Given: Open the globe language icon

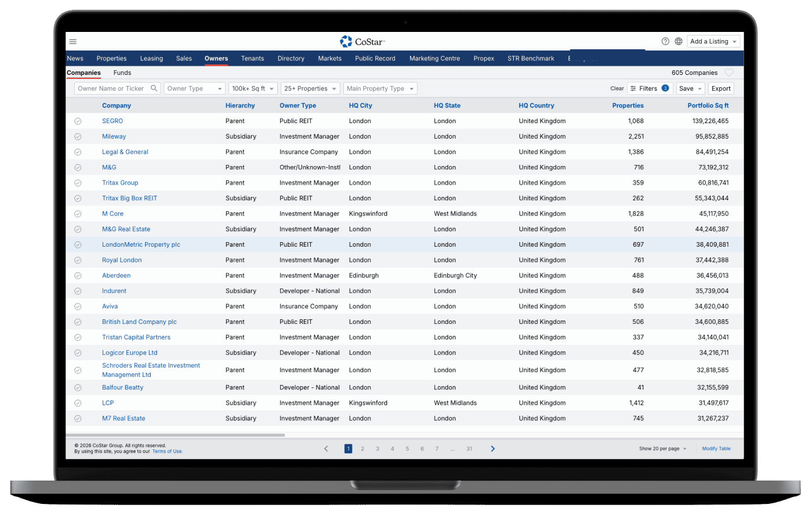Looking at the screenshot, I should tap(679, 42).
